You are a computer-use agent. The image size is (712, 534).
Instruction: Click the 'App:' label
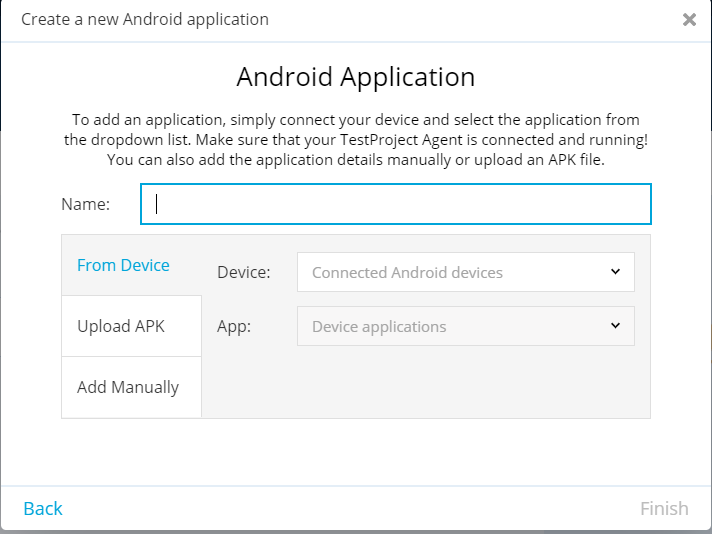234,326
